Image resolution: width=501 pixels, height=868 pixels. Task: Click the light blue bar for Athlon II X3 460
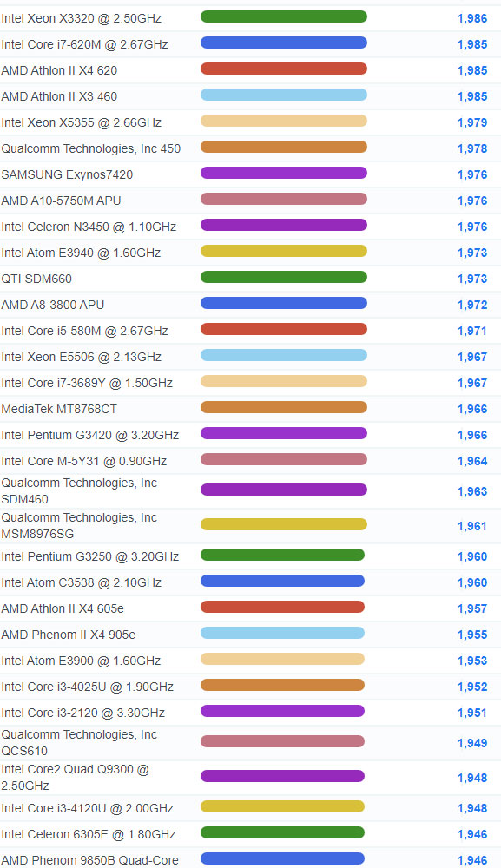coord(283,95)
